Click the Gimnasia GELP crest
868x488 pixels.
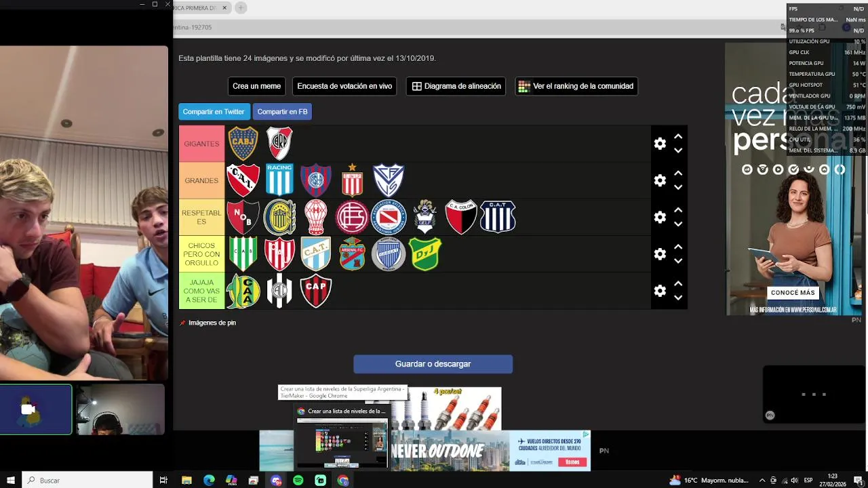[425, 217]
